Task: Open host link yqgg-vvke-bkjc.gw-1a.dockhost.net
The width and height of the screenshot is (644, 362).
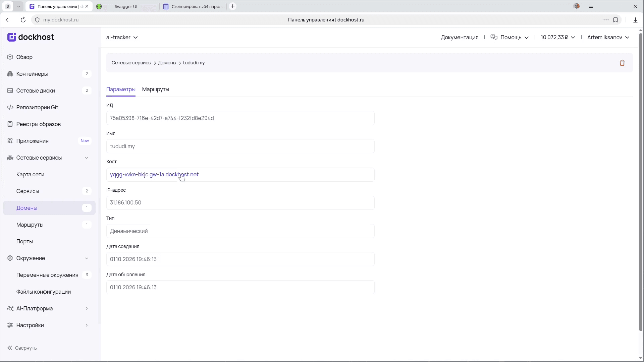Action: tap(154, 174)
